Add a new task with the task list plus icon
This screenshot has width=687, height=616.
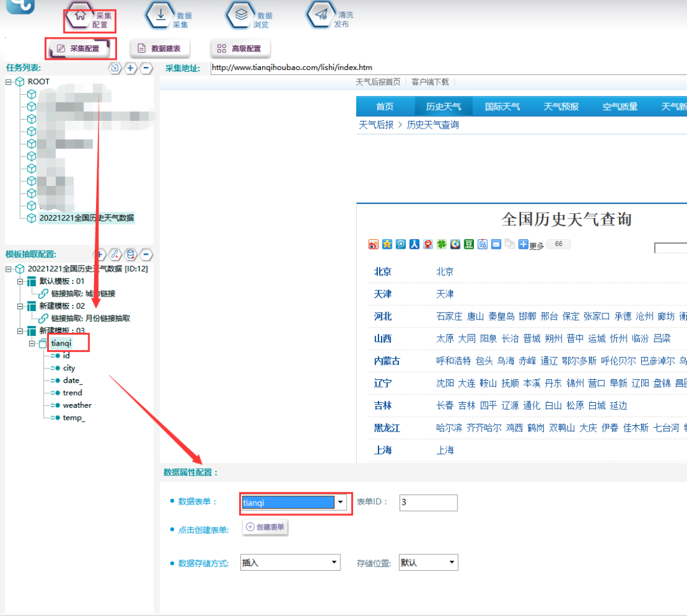130,68
